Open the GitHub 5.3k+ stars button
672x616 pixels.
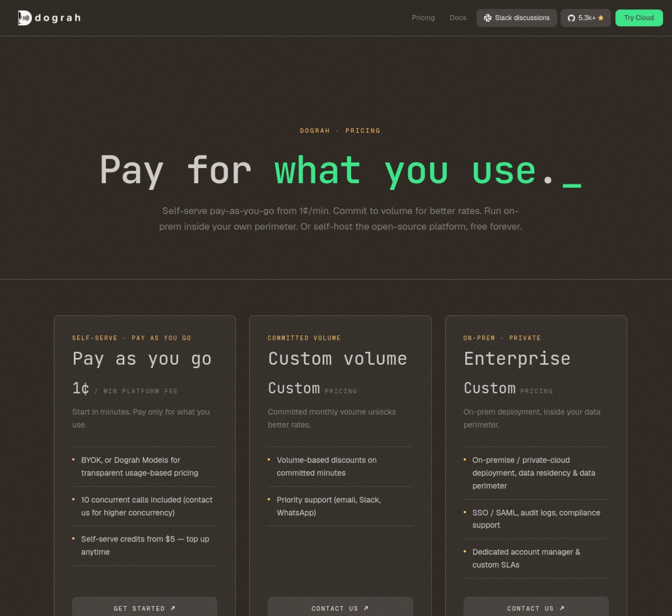point(585,18)
